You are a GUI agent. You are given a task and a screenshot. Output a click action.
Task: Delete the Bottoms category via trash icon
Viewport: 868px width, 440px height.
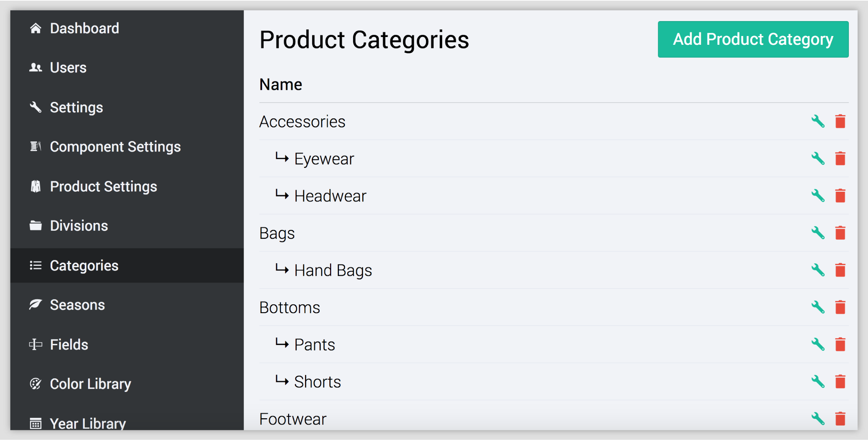pos(840,307)
